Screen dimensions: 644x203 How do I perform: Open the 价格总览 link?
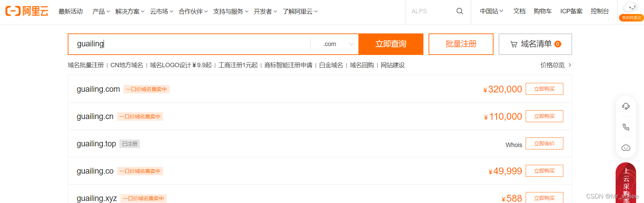(556, 65)
